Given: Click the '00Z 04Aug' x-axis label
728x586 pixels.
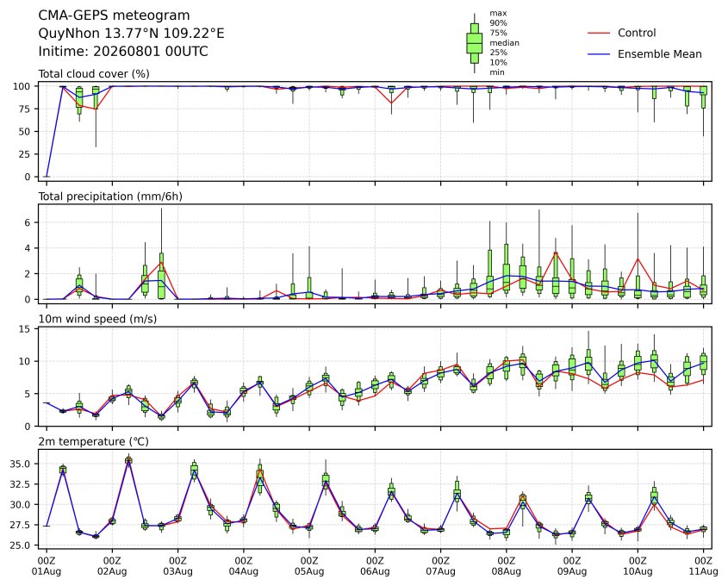Looking at the screenshot, I should click(243, 566).
